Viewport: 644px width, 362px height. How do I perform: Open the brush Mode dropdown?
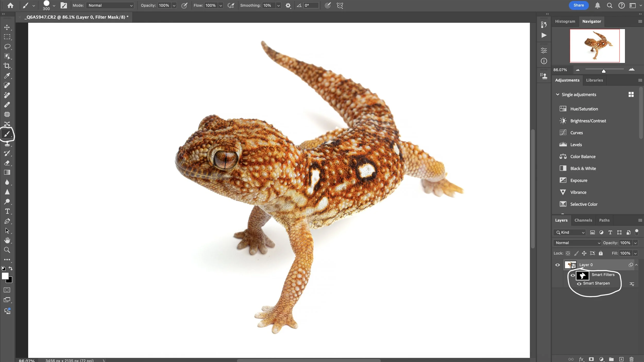110,5
